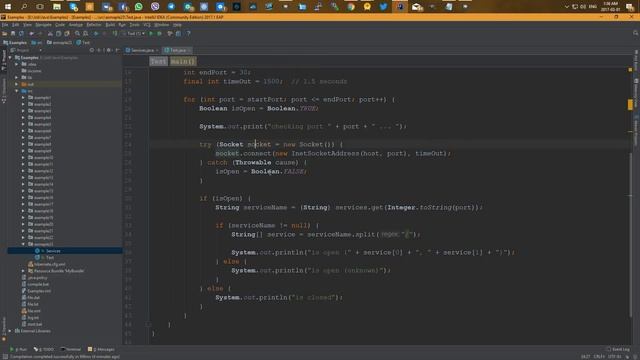Expand the example1 package node

23,98
